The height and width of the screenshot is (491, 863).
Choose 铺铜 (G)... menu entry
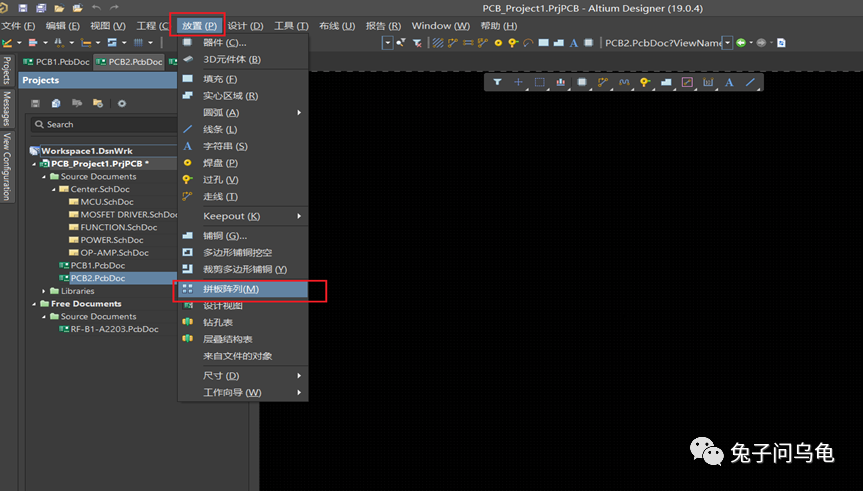243,236
